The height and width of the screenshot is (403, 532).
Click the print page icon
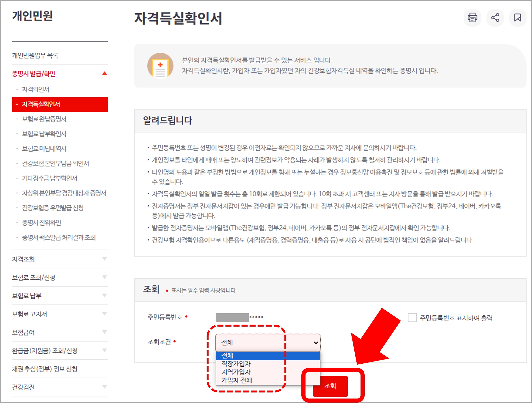472,18
